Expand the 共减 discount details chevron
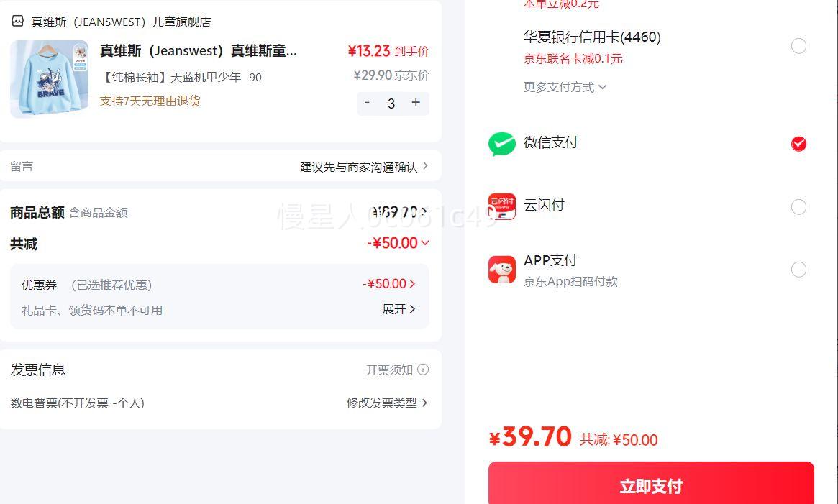Image resolution: width=838 pixels, height=504 pixels. [425, 243]
